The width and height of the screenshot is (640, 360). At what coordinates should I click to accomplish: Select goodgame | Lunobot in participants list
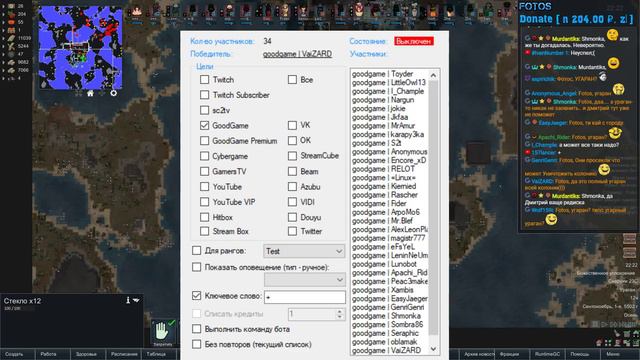(384, 264)
